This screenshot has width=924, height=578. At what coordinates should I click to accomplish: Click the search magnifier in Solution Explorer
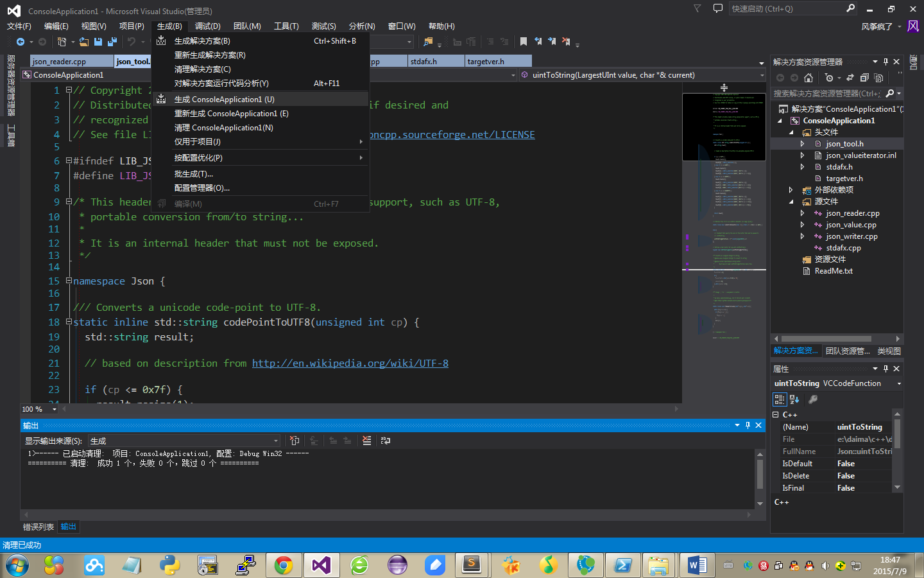(x=890, y=93)
